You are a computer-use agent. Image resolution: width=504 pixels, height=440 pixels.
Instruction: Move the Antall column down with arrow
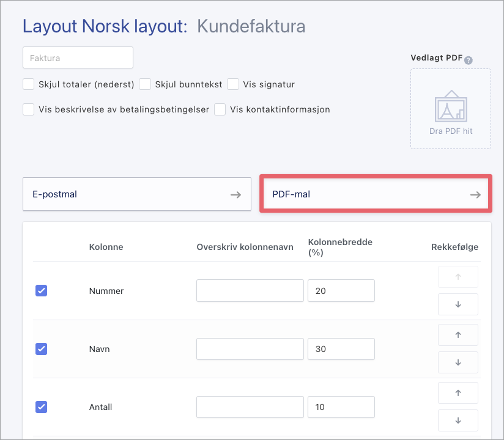pos(458,420)
